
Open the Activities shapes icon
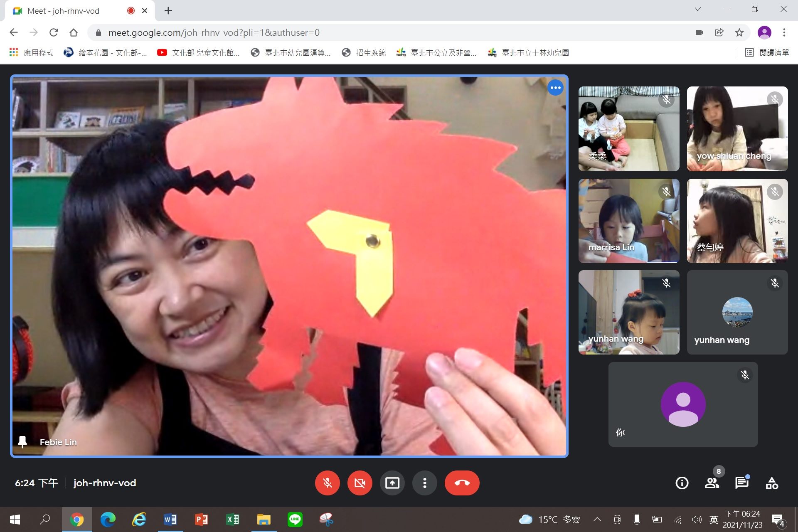(772, 483)
